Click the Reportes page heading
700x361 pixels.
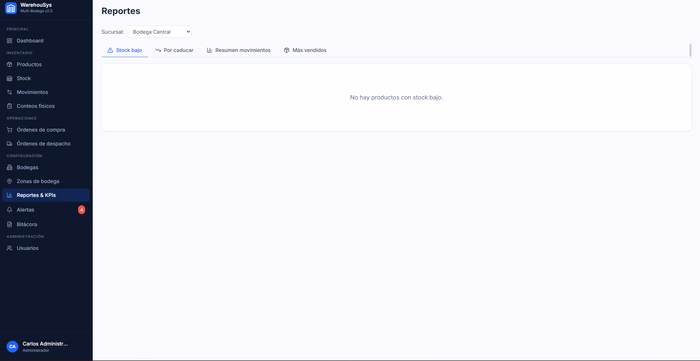click(x=121, y=11)
